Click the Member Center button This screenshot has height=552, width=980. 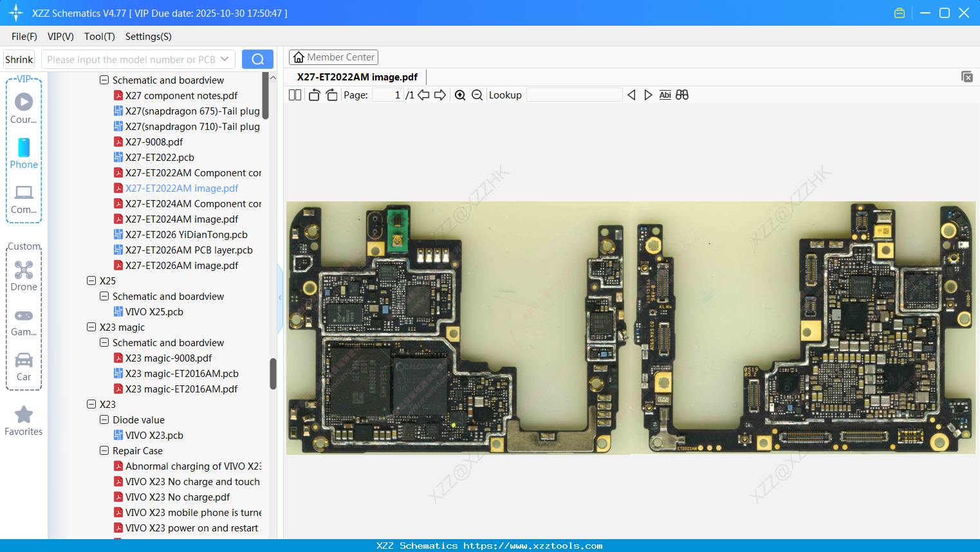[x=333, y=57]
